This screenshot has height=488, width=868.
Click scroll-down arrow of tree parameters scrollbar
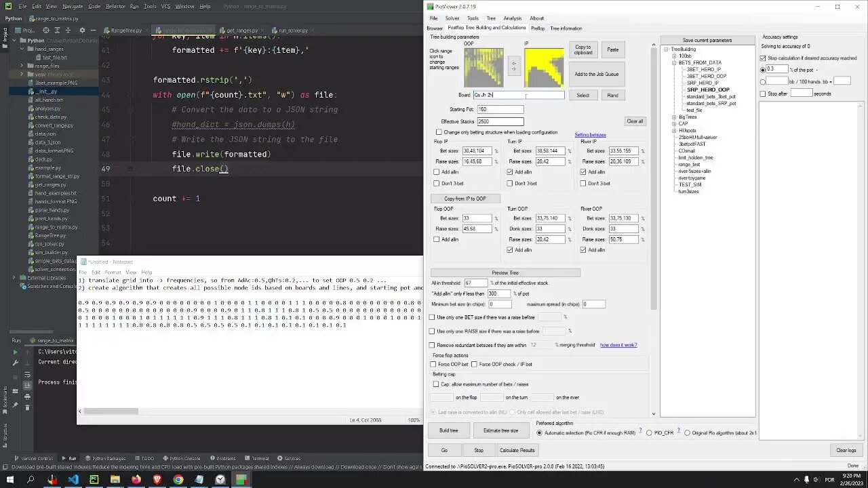(x=654, y=413)
